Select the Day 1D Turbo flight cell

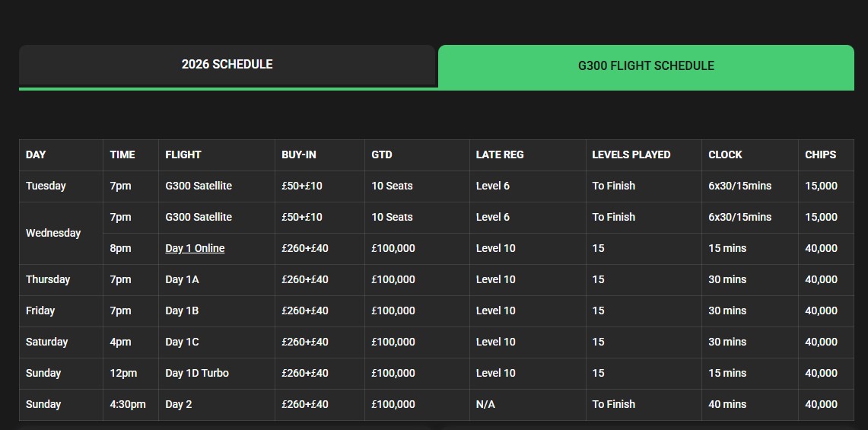pyautogui.click(x=197, y=373)
